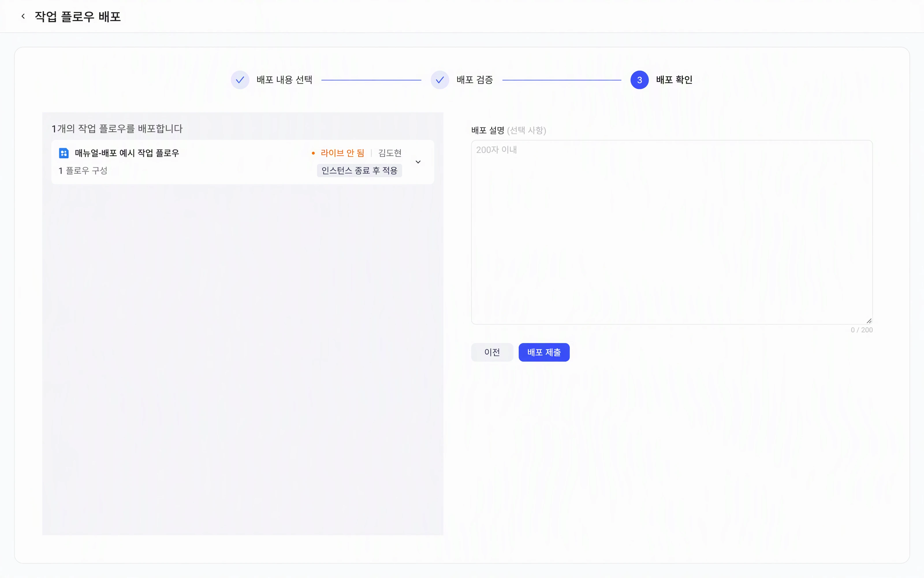Submit with the 배포 제출 button
The image size is (924, 578).
coord(544,352)
